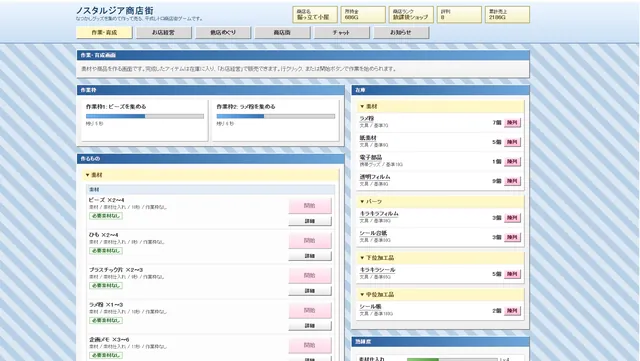Click the 商店名 status box
The width and height of the screenshot is (640, 361).
pyautogui.click(x=315, y=15)
